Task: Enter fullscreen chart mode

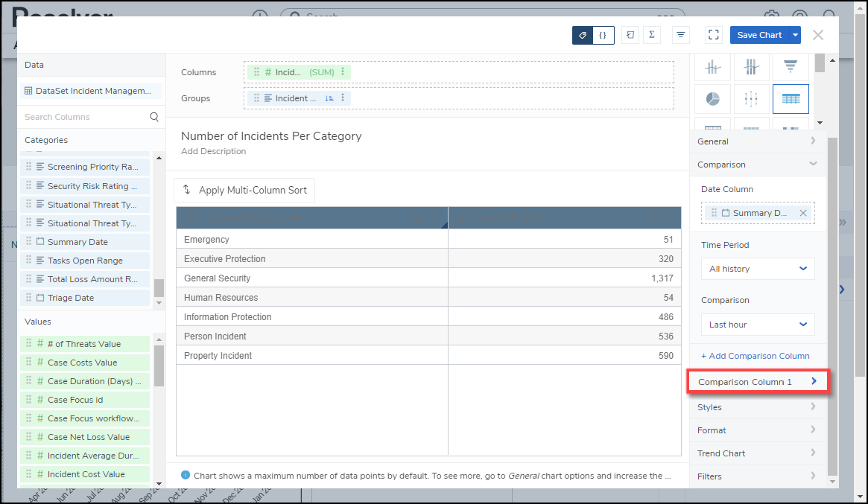Action: point(713,35)
